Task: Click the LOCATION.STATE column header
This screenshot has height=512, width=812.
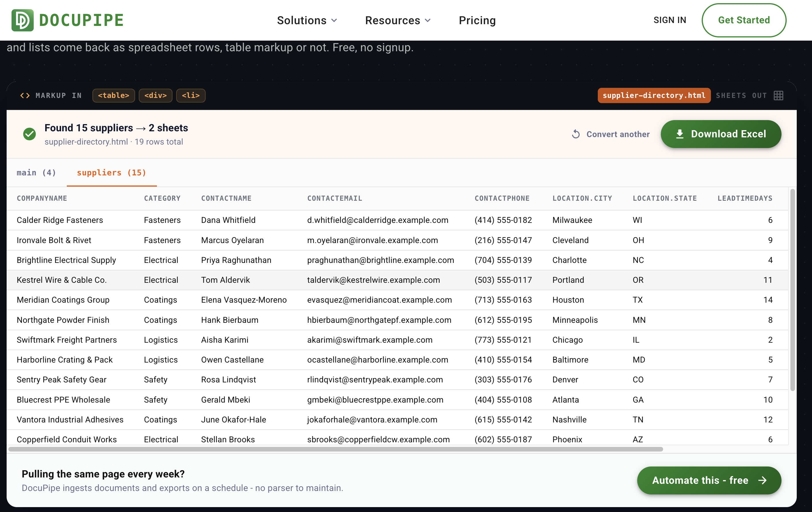Action: point(665,198)
